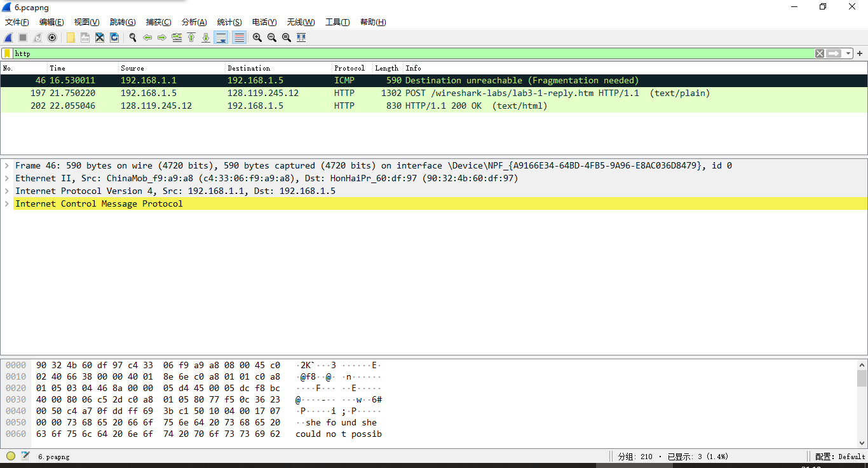Click the find packet magnifier icon
The height and width of the screenshot is (468, 868).
[133, 38]
